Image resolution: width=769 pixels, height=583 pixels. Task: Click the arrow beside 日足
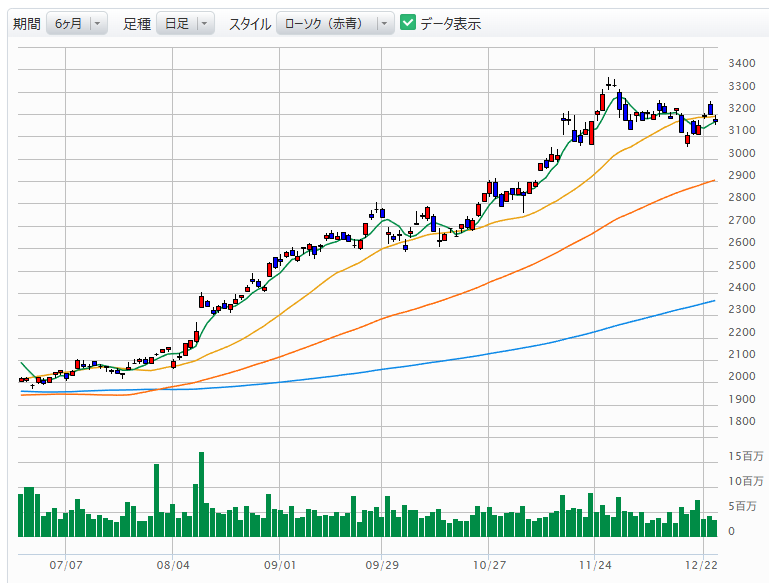[x=204, y=23]
